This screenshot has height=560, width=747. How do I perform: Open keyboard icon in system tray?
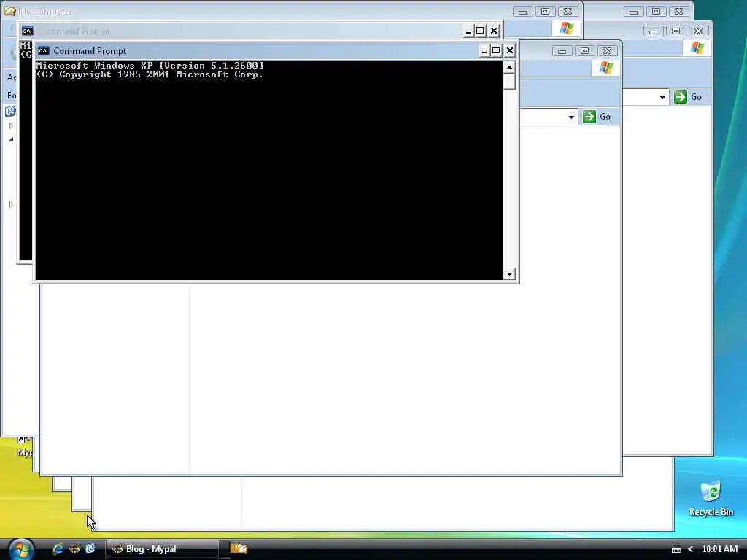(x=676, y=550)
